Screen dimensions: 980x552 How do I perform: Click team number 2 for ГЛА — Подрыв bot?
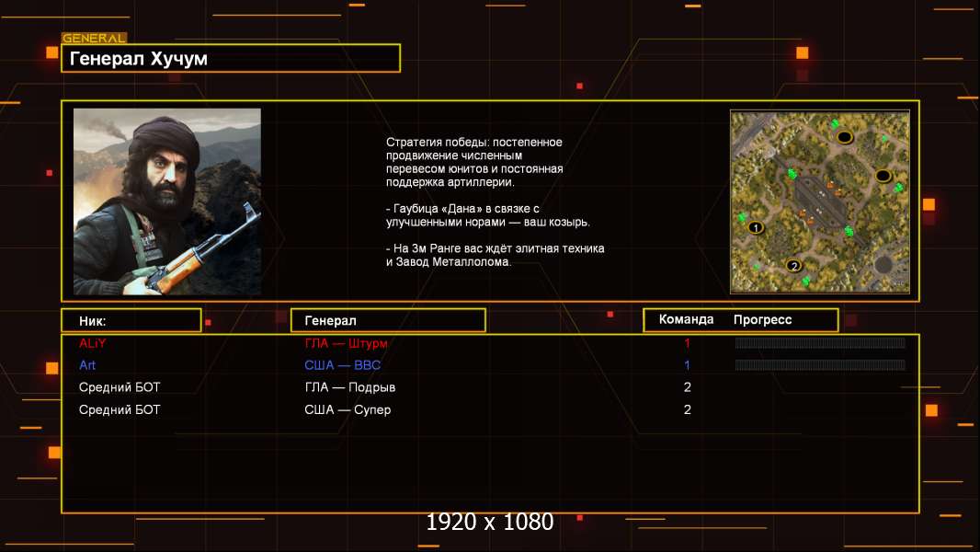pos(688,387)
